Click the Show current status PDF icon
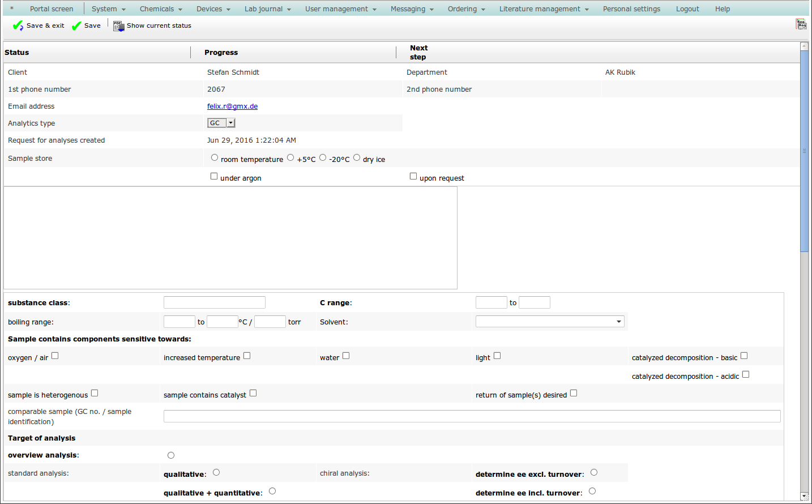This screenshot has height=504, width=812. (118, 26)
